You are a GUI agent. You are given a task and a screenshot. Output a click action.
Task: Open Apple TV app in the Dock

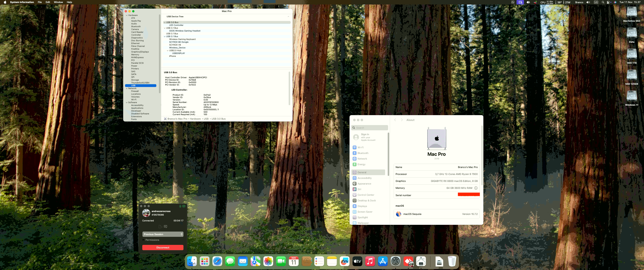(358, 262)
